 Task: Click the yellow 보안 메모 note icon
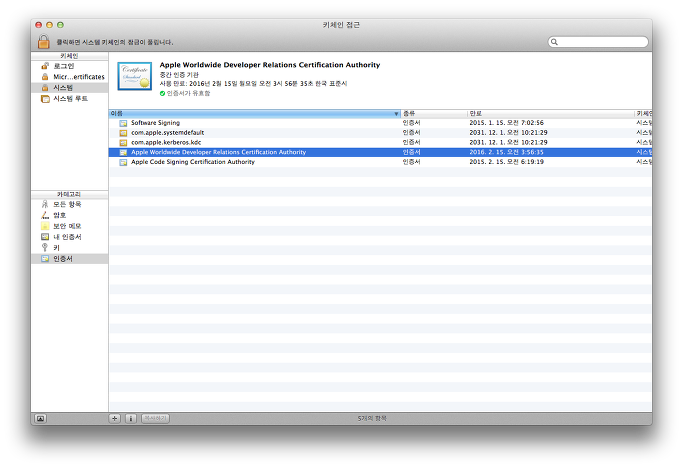[x=45, y=226]
